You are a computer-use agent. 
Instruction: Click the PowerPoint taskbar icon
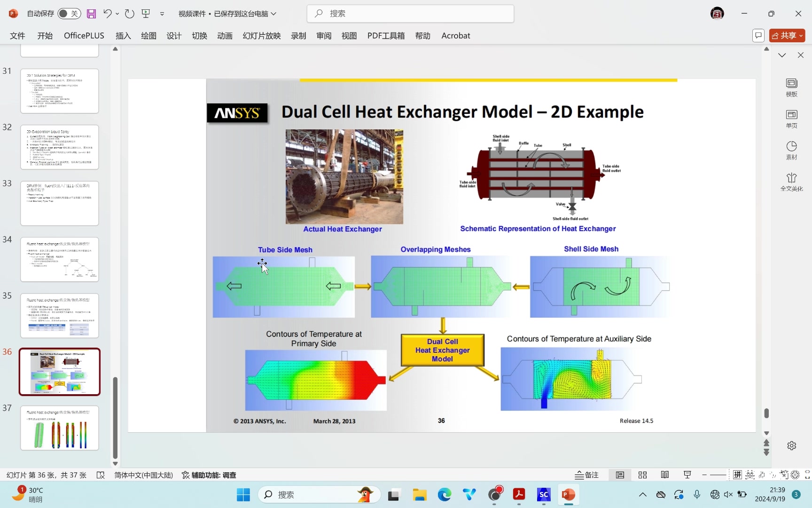[x=569, y=494]
